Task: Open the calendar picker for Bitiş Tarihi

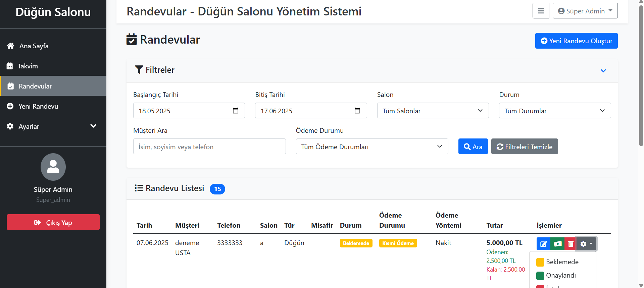Action: 357,111
